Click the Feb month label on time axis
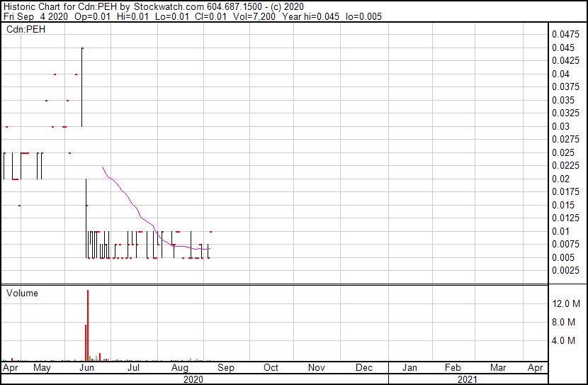This screenshot has height=385, width=588. pos(453,368)
